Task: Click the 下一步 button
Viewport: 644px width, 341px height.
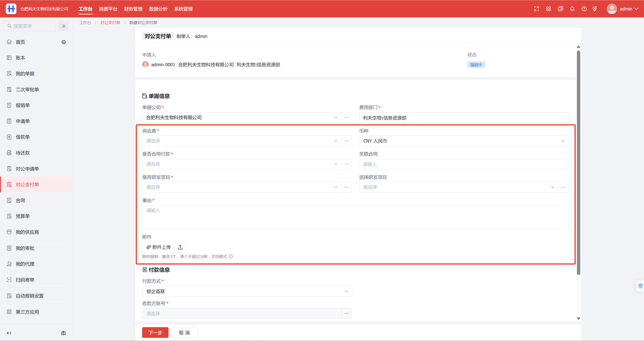Action: click(x=155, y=332)
